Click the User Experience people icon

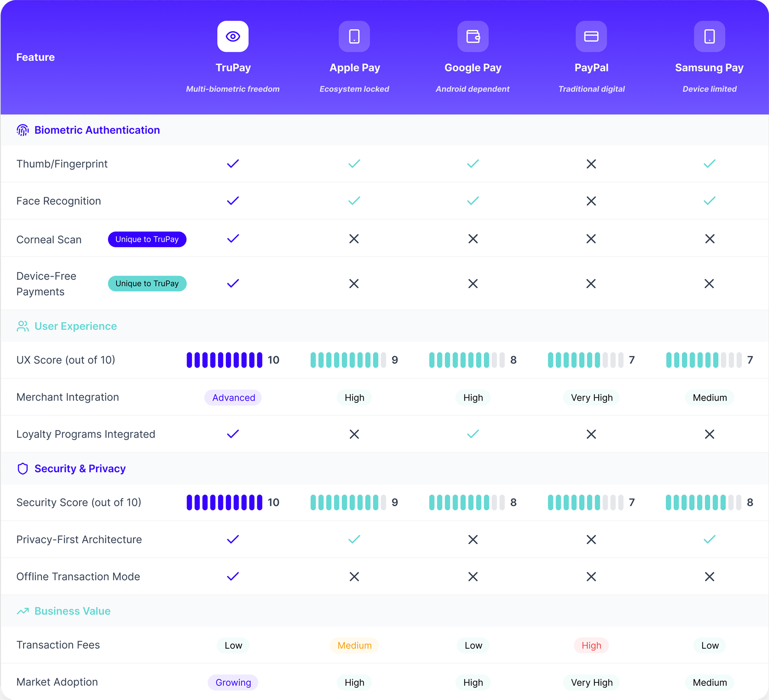pos(22,326)
